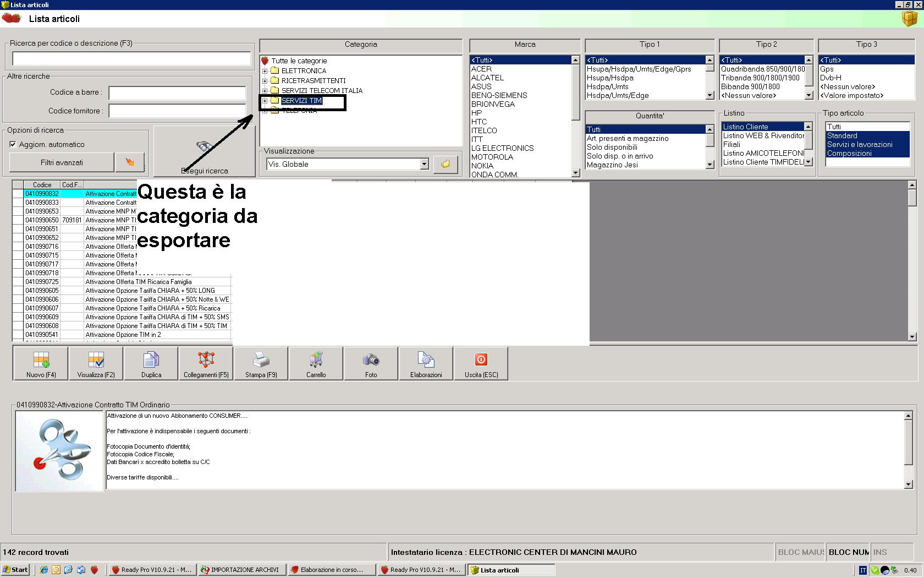Select Tutte le categorie root
The image size is (924, 578).
pos(299,61)
